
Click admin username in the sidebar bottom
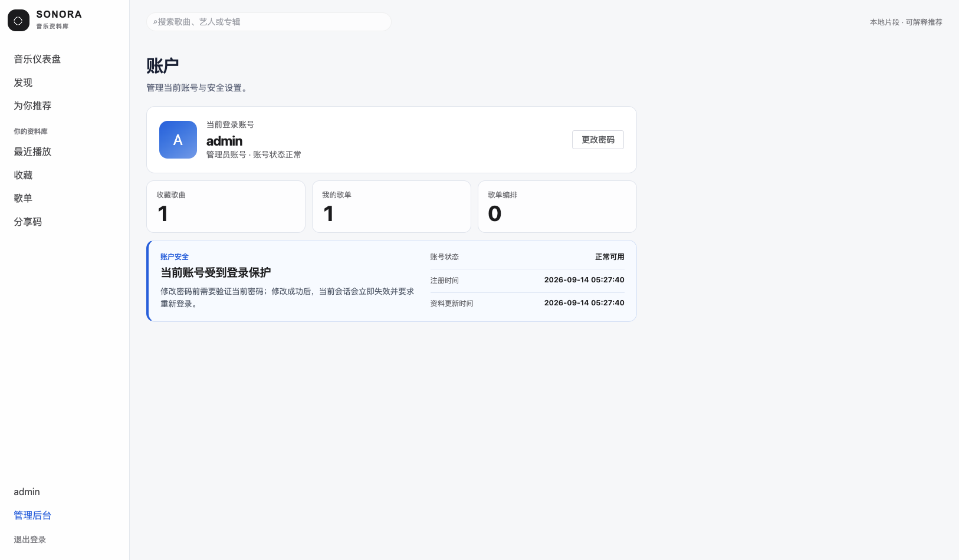(27, 492)
